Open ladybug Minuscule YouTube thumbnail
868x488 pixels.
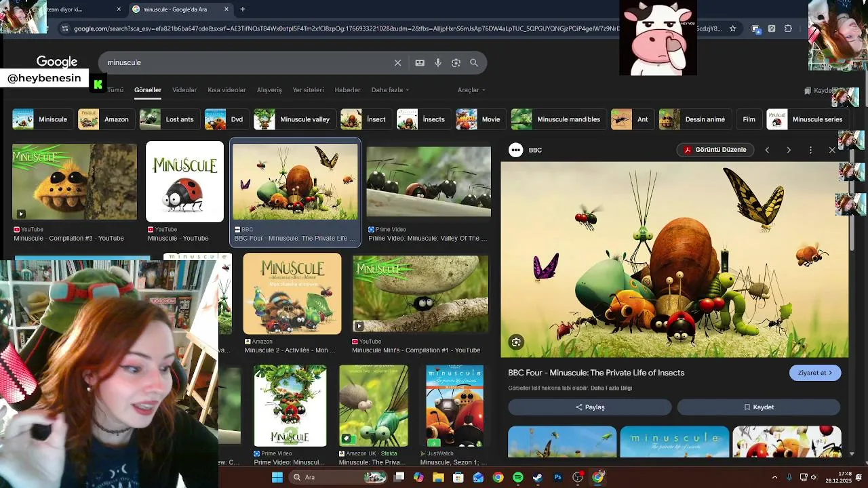[x=184, y=182]
